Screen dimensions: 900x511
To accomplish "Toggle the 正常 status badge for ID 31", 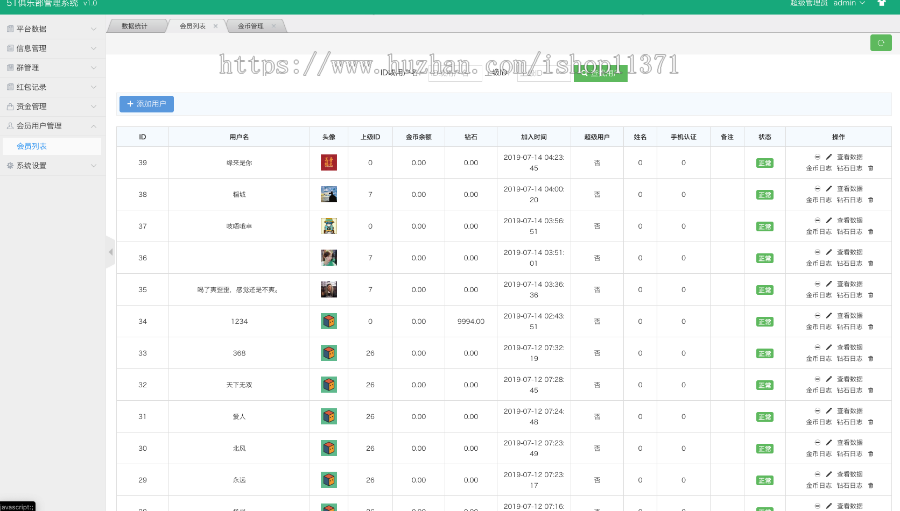I will pos(765,417).
